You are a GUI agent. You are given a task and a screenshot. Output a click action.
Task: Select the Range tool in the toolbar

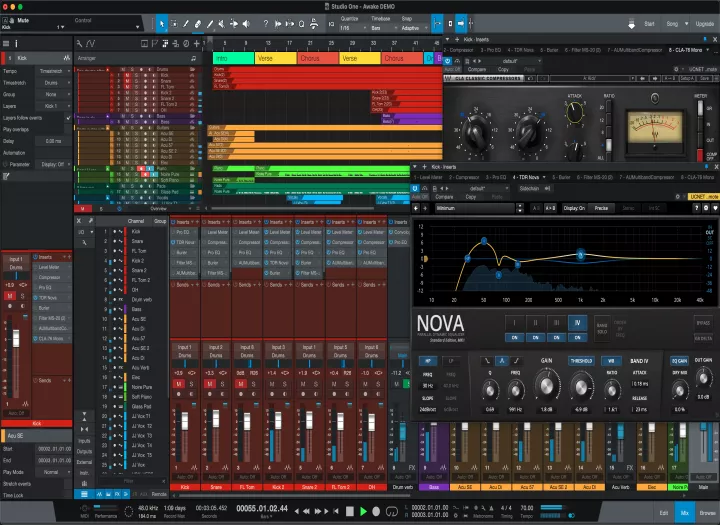pyautogui.click(x=174, y=24)
